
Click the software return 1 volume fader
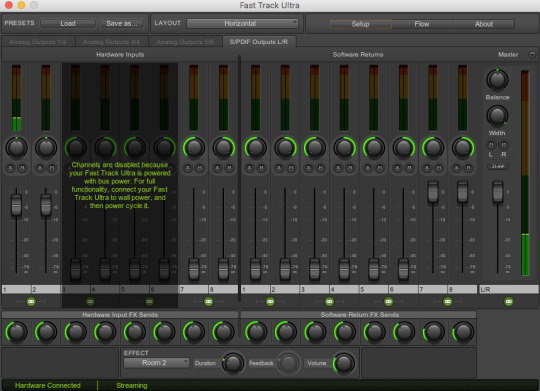[x=256, y=269]
